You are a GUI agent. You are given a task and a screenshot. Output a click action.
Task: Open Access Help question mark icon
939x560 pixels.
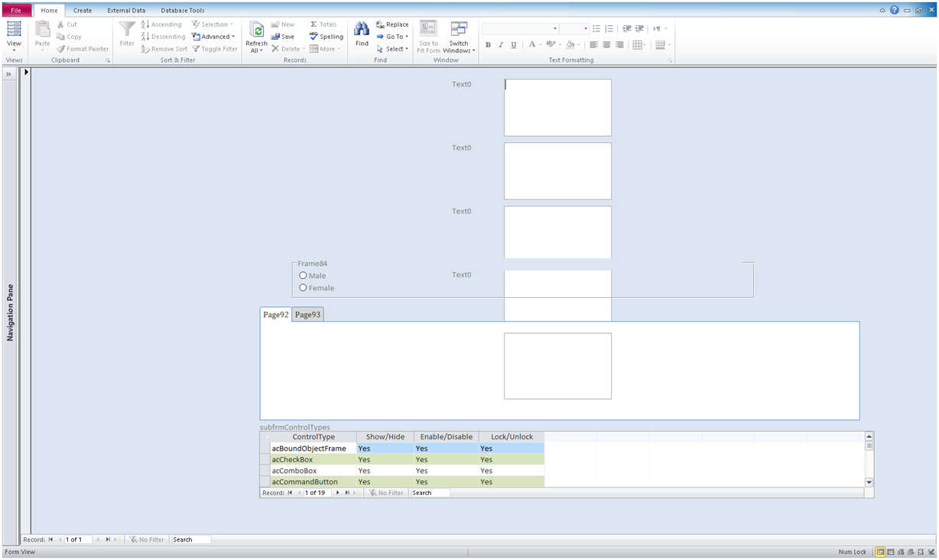(x=895, y=11)
